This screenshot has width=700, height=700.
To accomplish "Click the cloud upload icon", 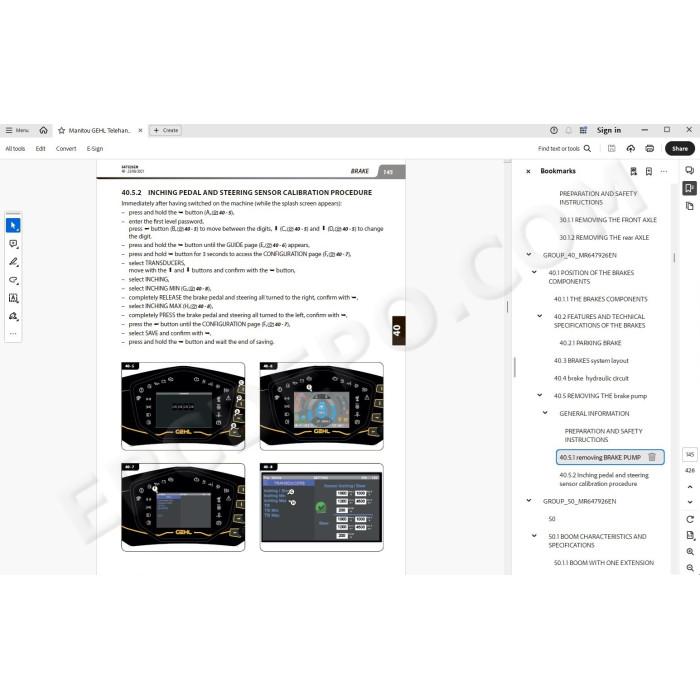I will (630, 149).
